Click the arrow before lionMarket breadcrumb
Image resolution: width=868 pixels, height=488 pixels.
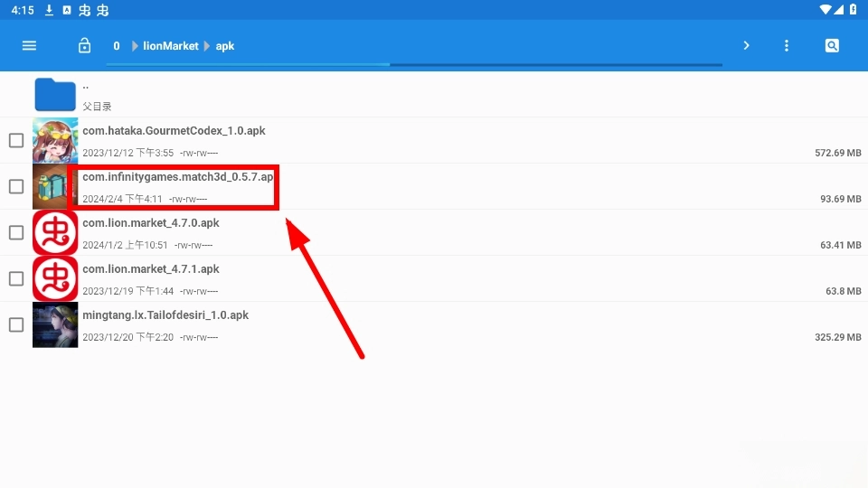[x=136, y=46]
